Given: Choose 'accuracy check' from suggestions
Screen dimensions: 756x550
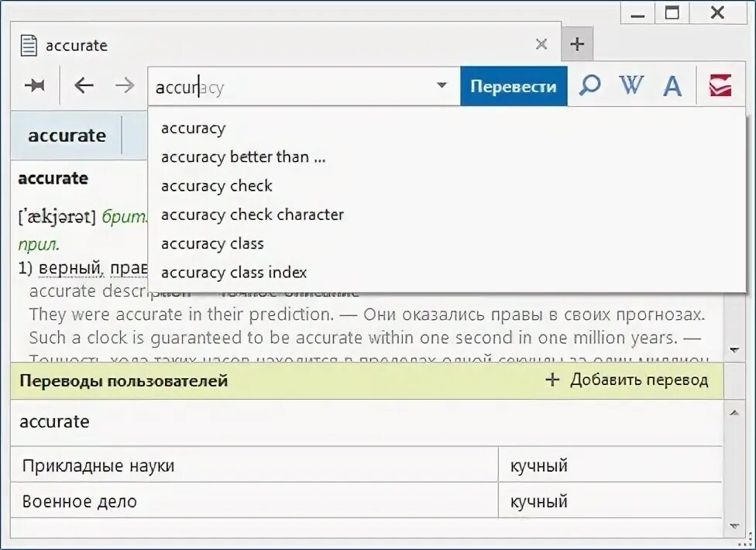Looking at the screenshot, I should pos(216,186).
